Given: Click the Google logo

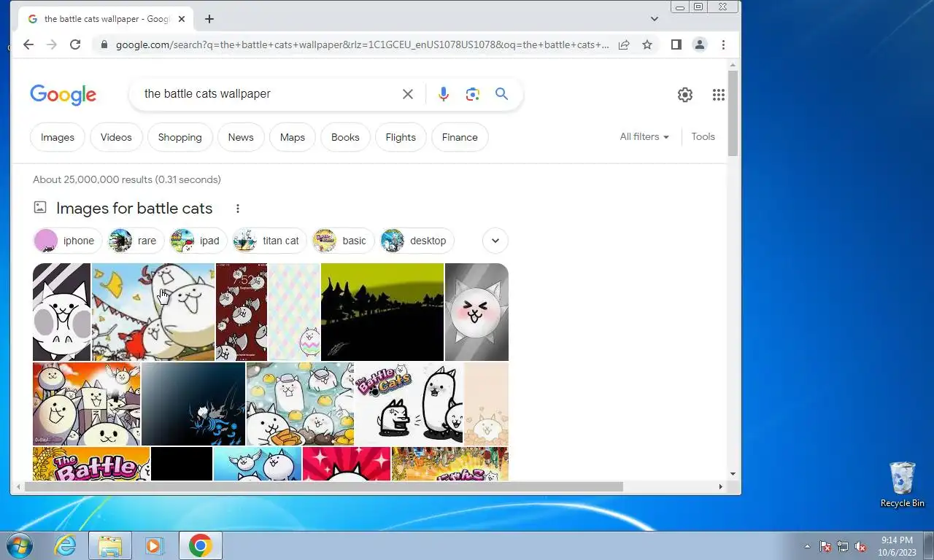Looking at the screenshot, I should [x=63, y=94].
